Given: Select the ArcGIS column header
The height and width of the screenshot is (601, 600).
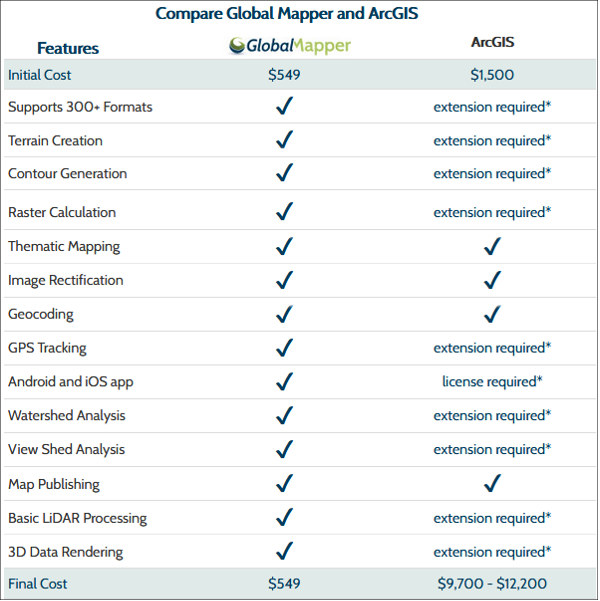Looking at the screenshot, I should pos(493,42).
